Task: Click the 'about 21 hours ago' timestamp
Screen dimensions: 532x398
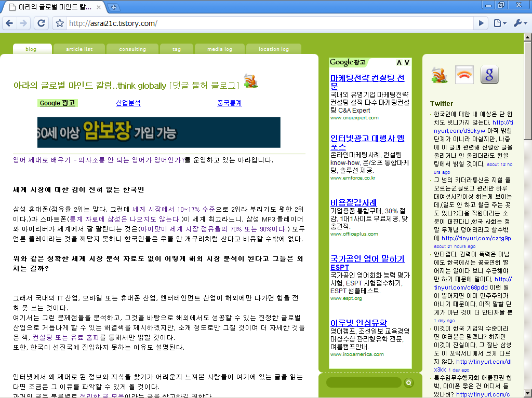Action: pos(455,246)
